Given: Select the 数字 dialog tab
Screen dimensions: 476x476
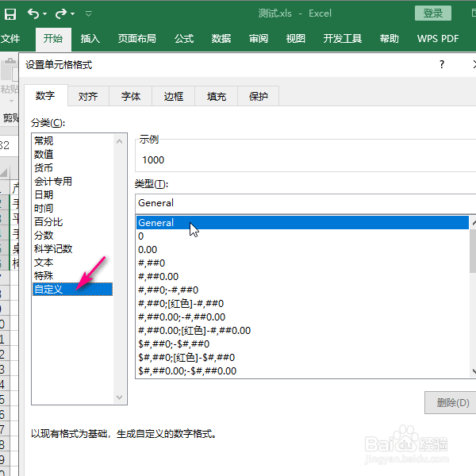Looking at the screenshot, I should [45, 96].
